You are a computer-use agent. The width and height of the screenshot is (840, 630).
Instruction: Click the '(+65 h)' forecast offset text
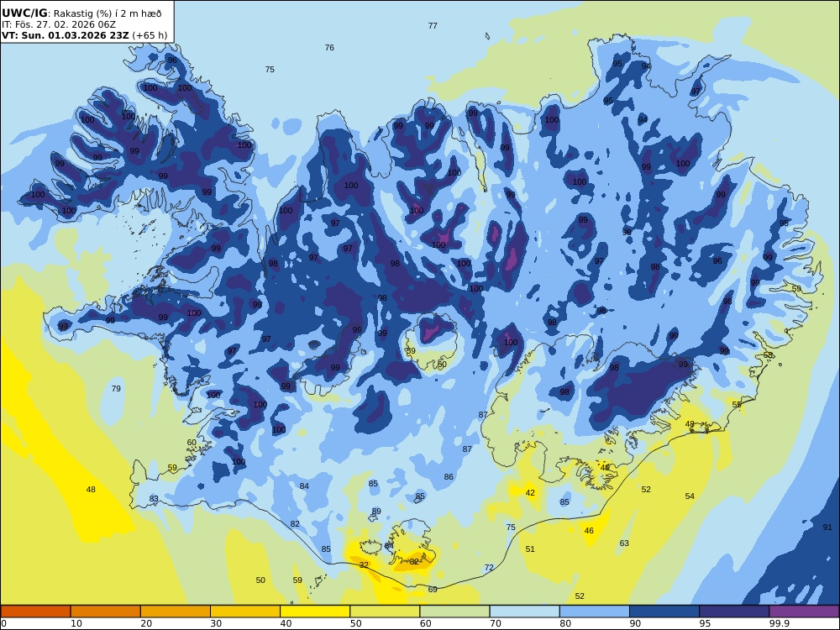pyautogui.click(x=150, y=35)
